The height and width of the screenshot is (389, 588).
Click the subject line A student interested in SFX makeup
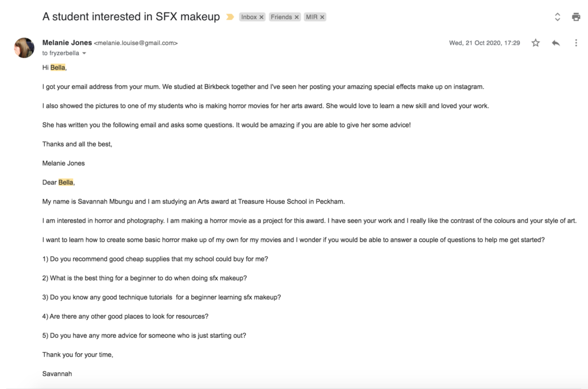(131, 17)
